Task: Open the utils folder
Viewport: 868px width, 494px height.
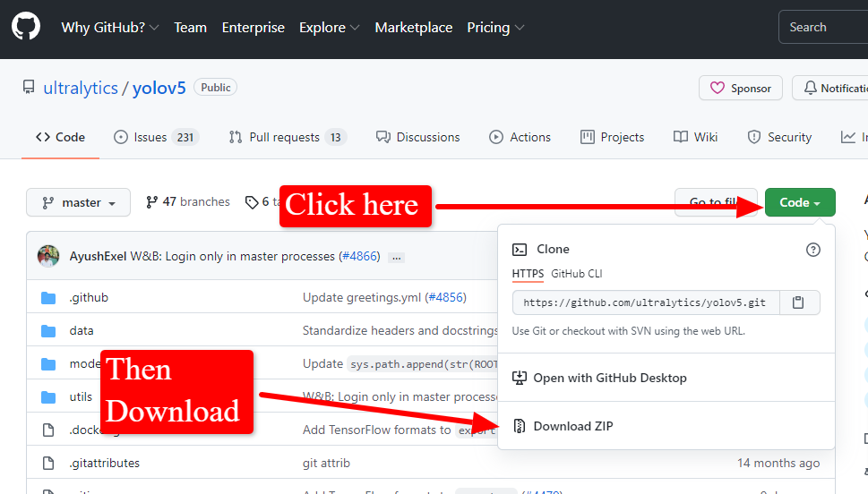Action: (81, 396)
